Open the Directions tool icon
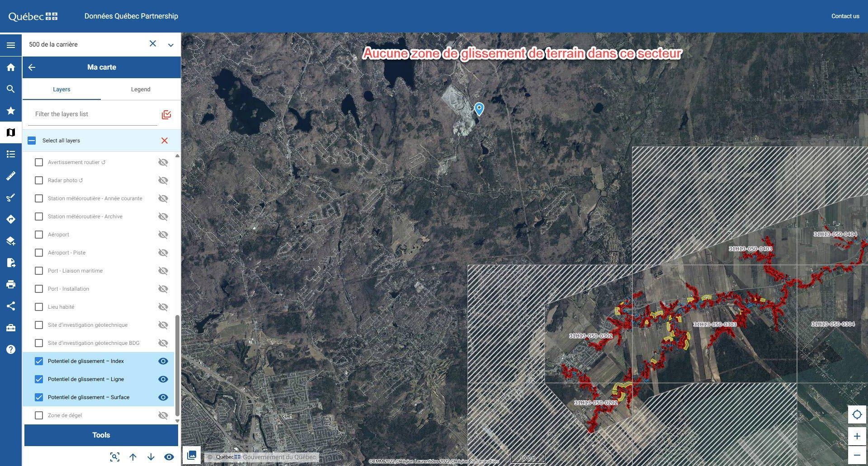The image size is (868, 466). coord(11,219)
